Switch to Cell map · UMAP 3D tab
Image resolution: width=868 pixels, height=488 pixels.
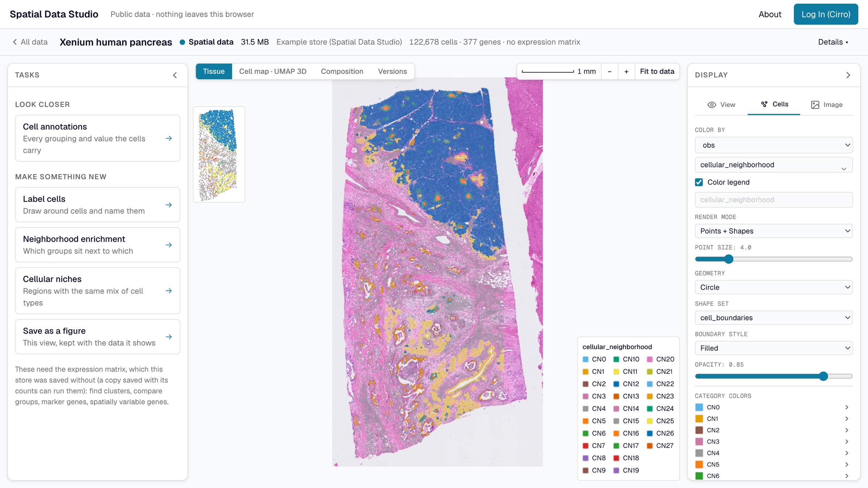pos(273,72)
